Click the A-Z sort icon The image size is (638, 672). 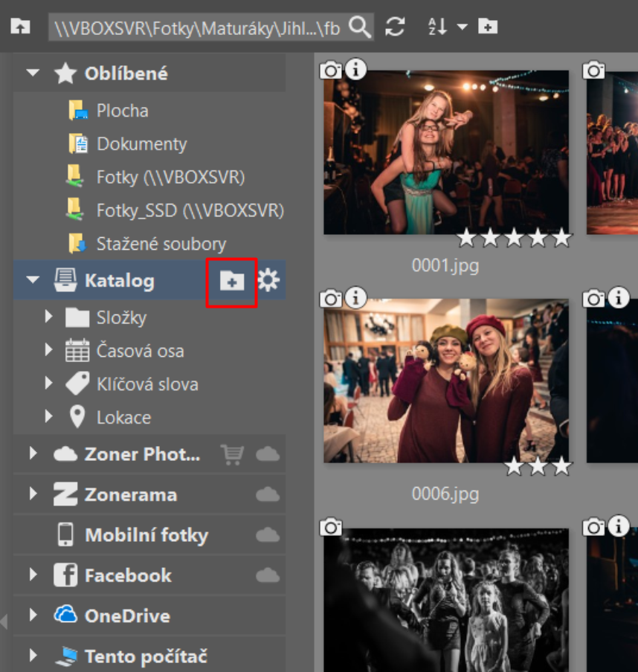(x=437, y=27)
